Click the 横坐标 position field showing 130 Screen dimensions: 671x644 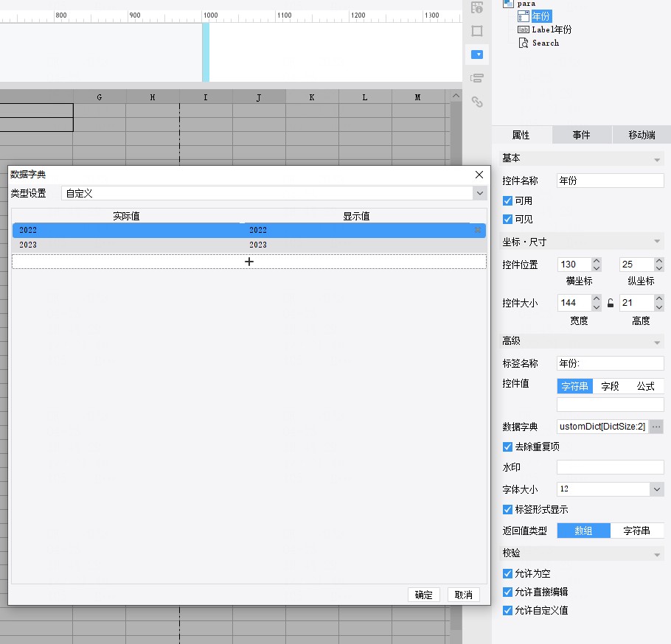[574, 265]
